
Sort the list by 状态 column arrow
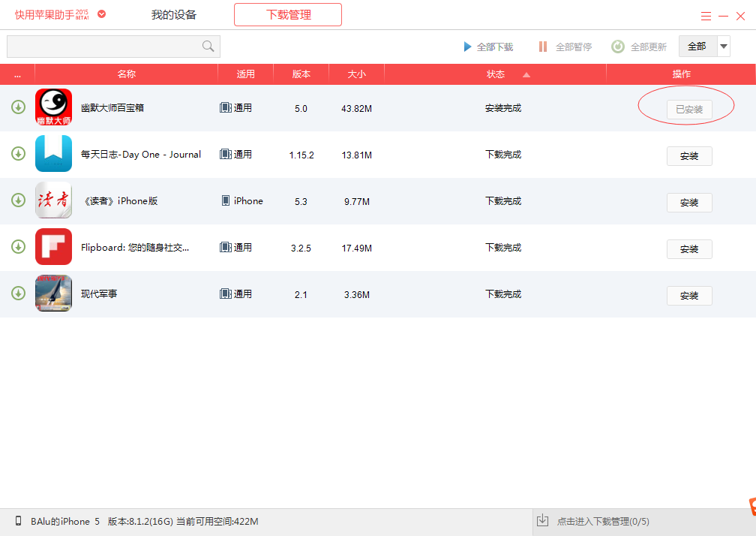[x=526, y=74]
